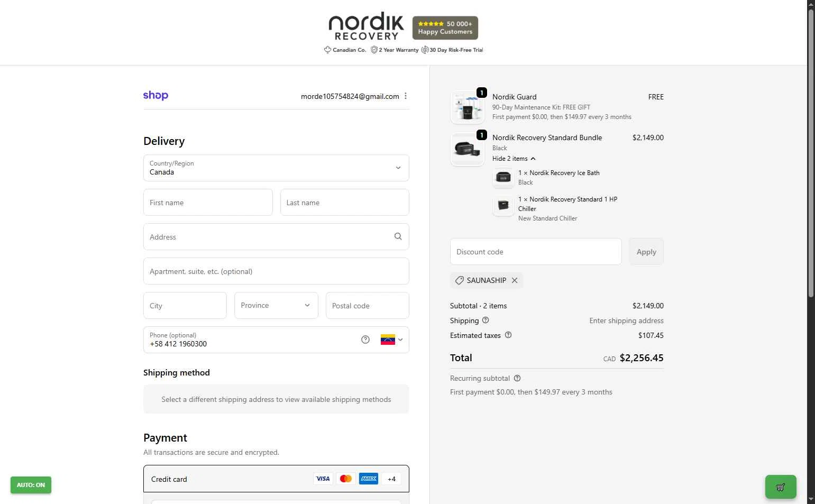The width and height of the screenshot is (815, 504).
Task: Click the address search magnifier icon
Action: click(398, 236)
